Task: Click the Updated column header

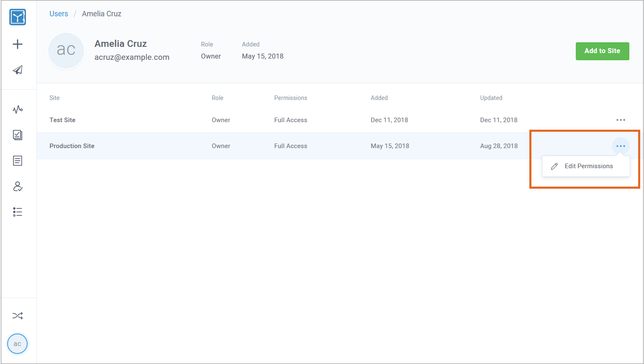Action: click(x=491, y=98)
